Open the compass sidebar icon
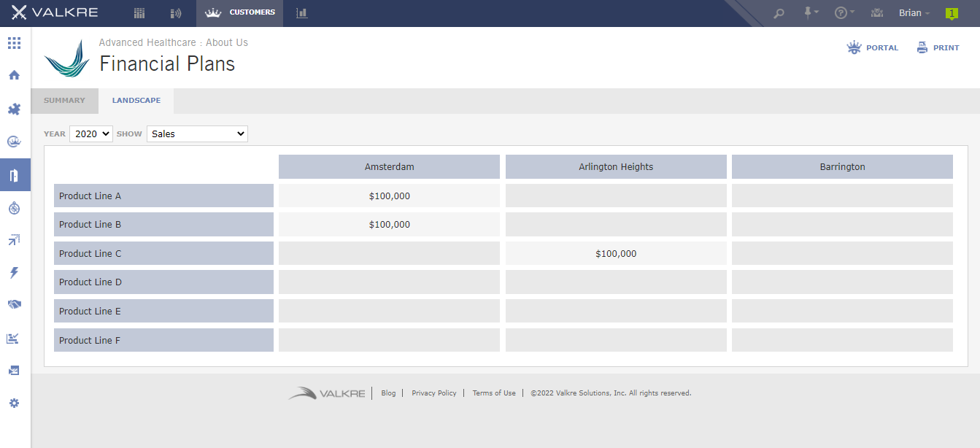The height and width of the screenshot is (448, 980). click(x=15, y=208)
